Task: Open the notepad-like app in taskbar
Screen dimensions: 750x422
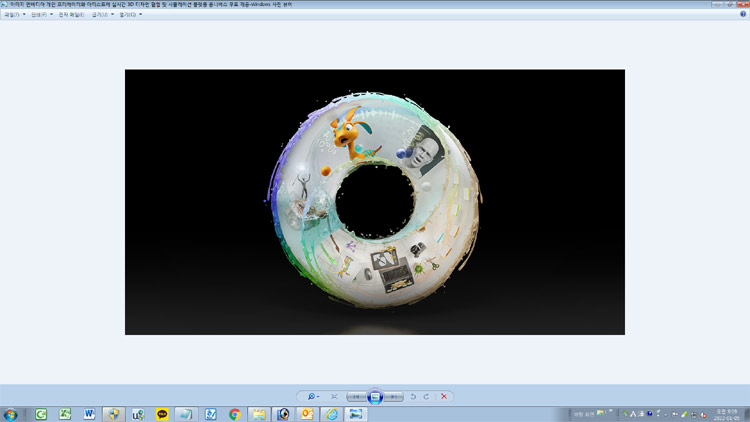Action: [186, 414]
